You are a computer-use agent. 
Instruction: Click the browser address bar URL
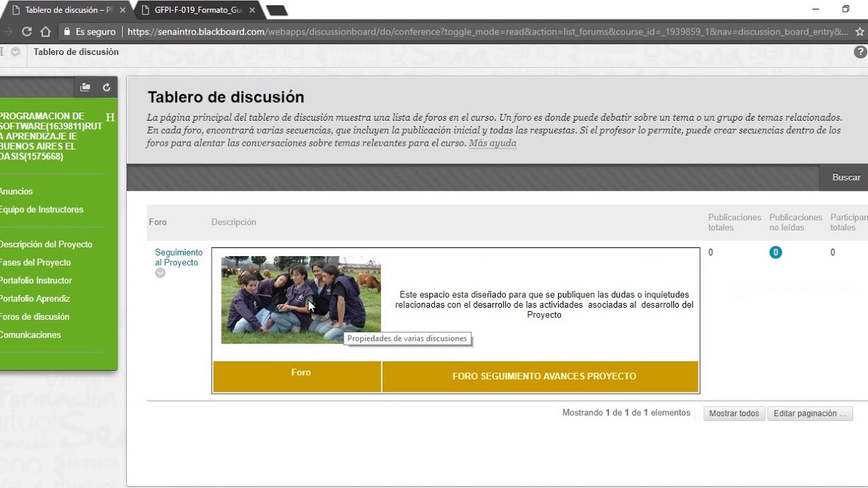click(487, 32)
